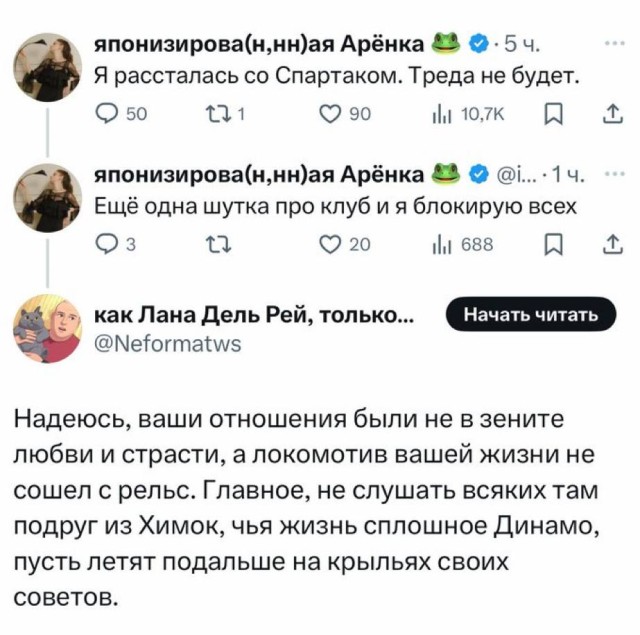Screen dimensions: 640x635
Task: Share the first tweet about Spartak
Action: coord(613,114)
